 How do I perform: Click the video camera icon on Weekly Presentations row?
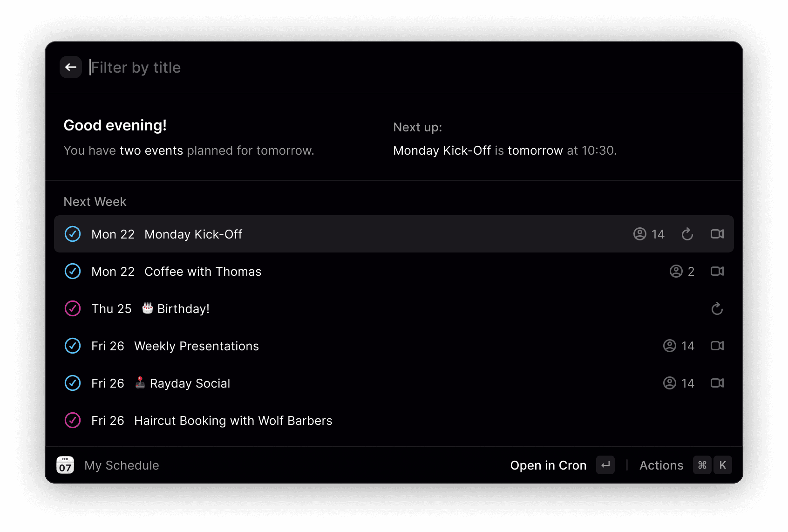717,346
